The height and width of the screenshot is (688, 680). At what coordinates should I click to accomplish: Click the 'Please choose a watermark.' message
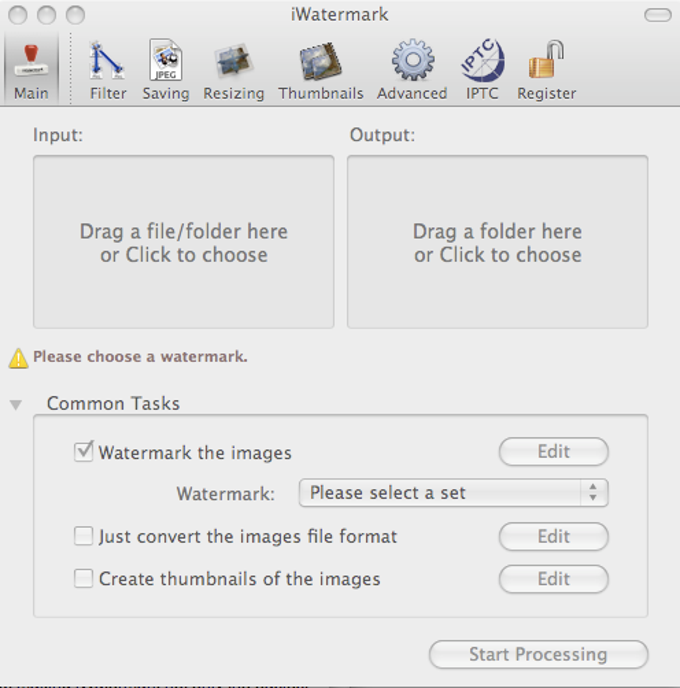click(140, 356)
